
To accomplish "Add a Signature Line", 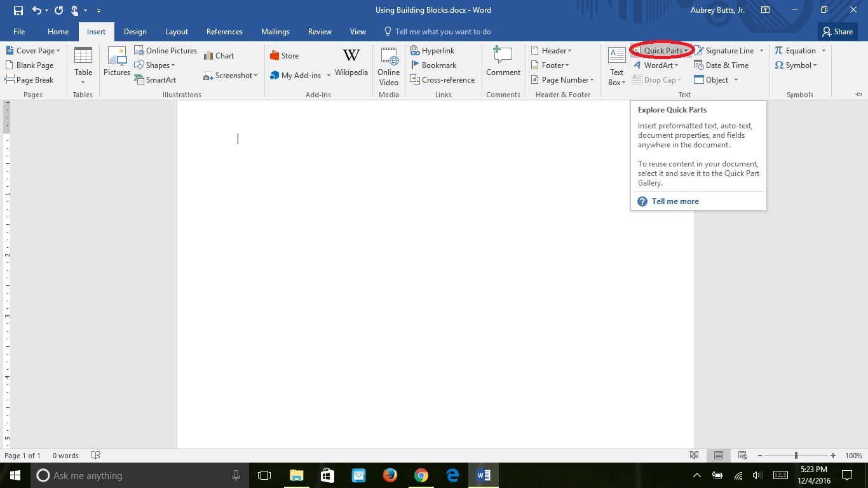I will tap(724, 51).
